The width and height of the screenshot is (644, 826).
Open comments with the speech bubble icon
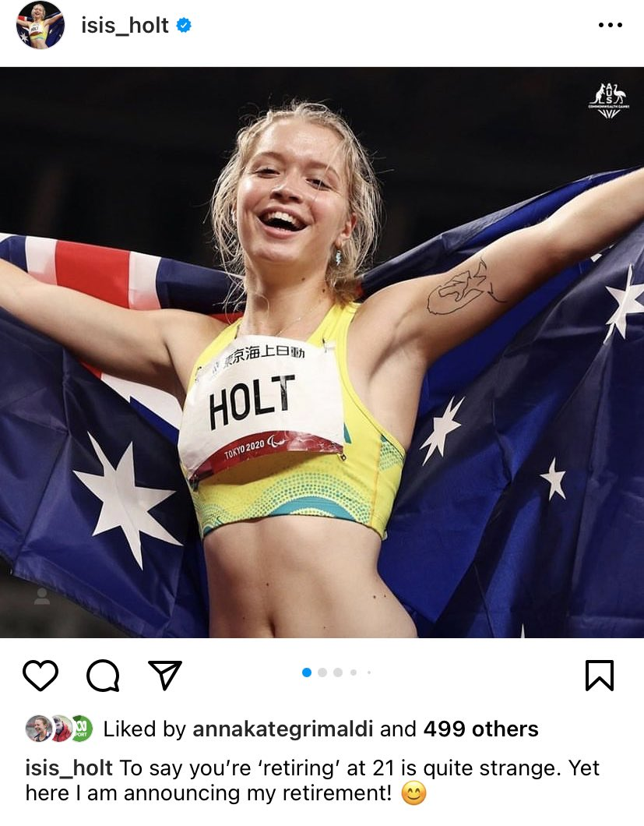tap(104, 675)
